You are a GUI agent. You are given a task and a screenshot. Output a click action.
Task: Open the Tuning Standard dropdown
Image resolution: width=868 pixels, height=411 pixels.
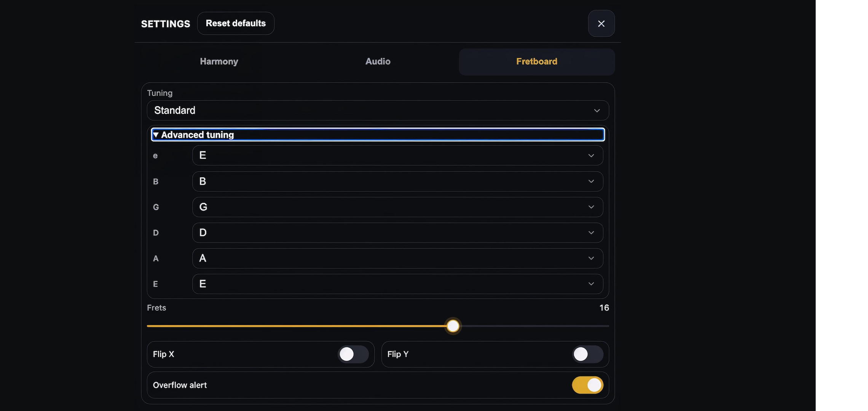tap(378, 110)
